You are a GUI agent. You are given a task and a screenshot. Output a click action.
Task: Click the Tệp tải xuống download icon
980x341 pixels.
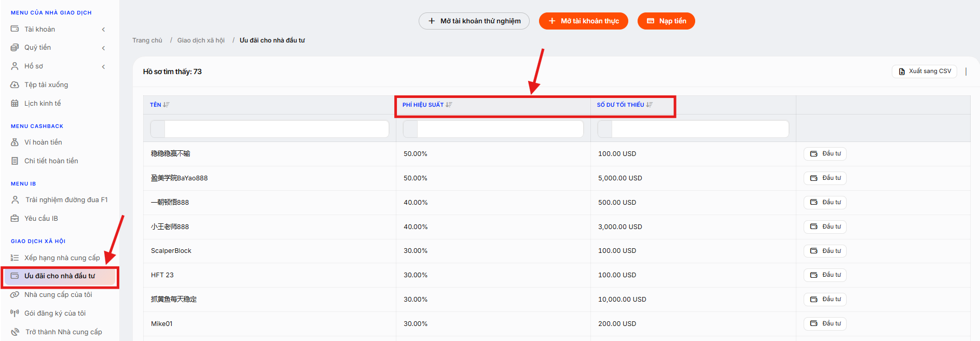coord(15,84)
